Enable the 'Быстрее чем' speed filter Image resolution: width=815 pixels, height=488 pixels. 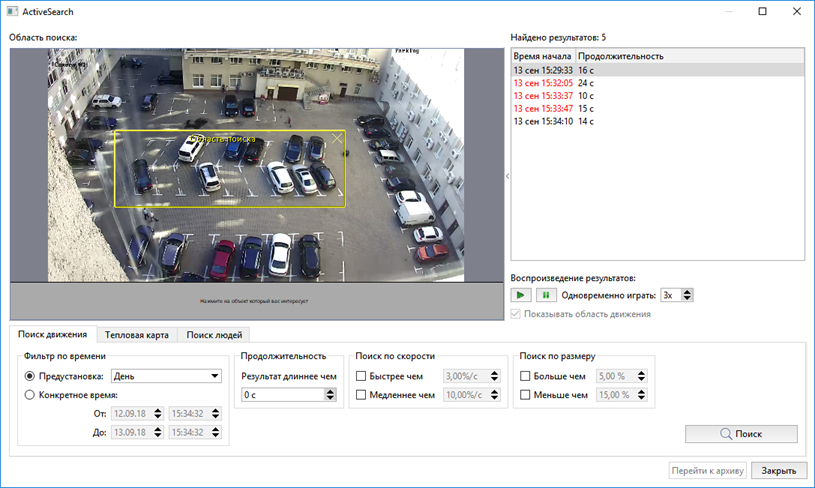pyautogui.click(x=362, y=377)
